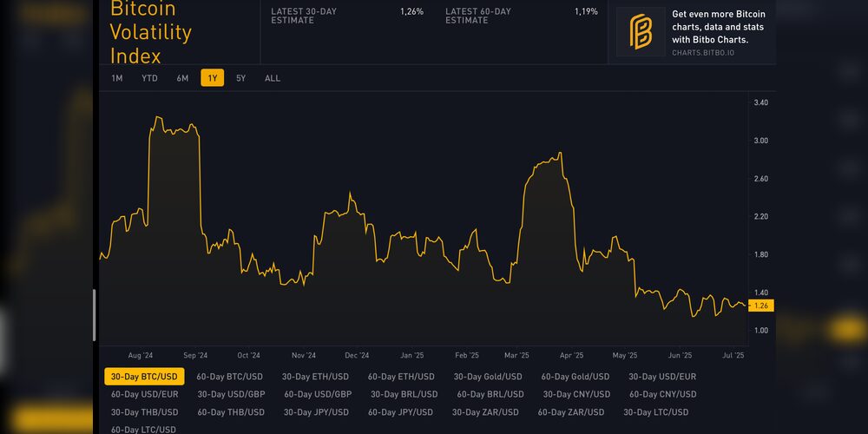This screenshot has width=868, height=434.
Task: Select 60-Day Gold/USD series
Action: click(575, 377)
